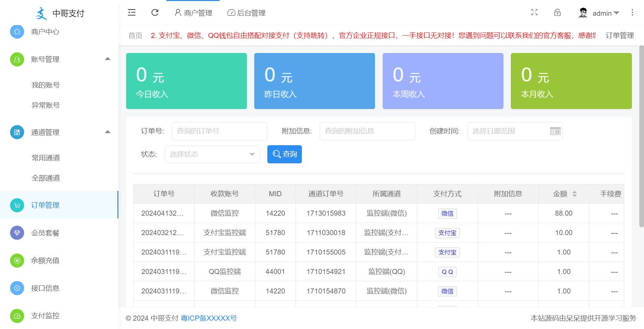Open the admin user dropdown

tap(606, 13)
